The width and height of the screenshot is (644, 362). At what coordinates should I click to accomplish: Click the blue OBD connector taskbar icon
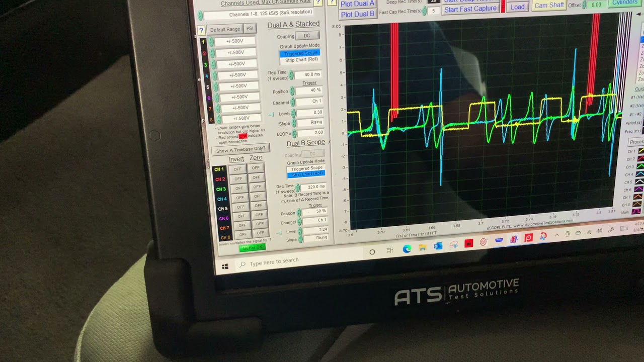pos(499,240)
